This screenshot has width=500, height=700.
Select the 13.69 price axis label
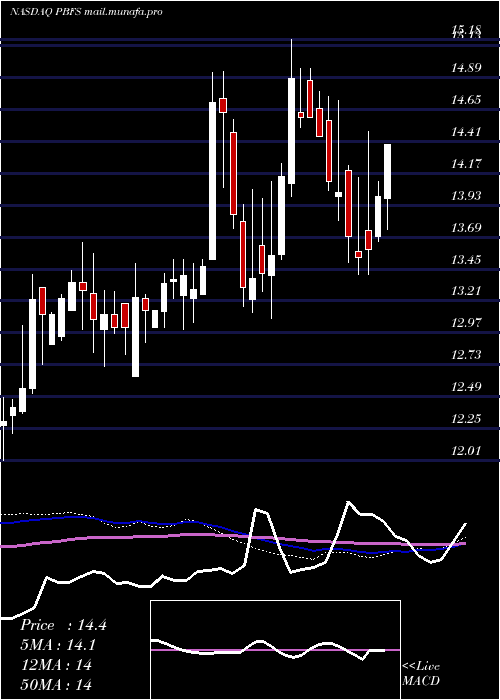(466, 228)
